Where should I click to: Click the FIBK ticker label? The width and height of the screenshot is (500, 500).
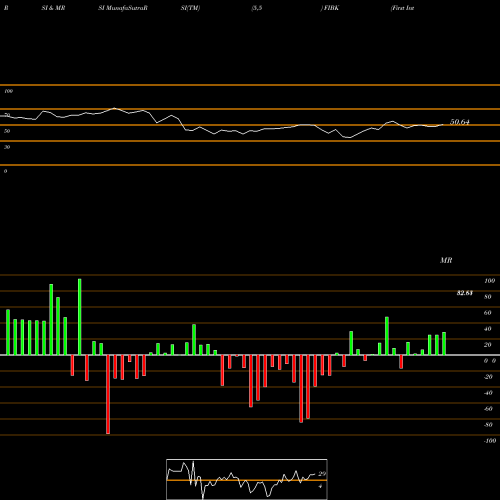tap(330, 8)
